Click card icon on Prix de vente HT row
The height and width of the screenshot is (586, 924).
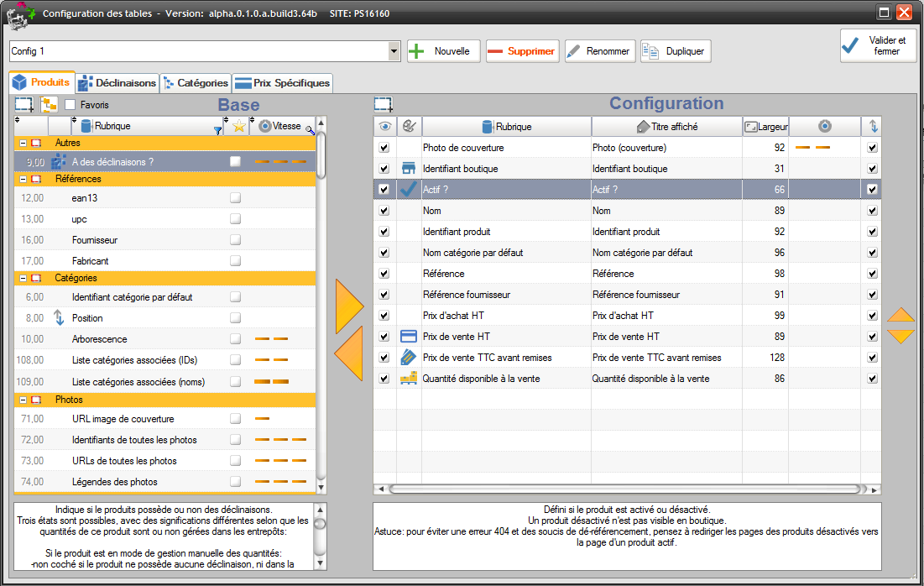409,337
